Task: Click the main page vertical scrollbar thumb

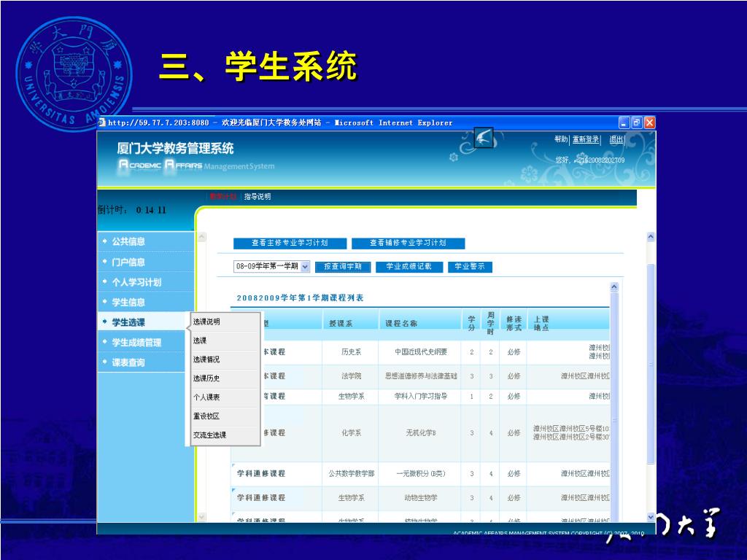Action: 651,365
